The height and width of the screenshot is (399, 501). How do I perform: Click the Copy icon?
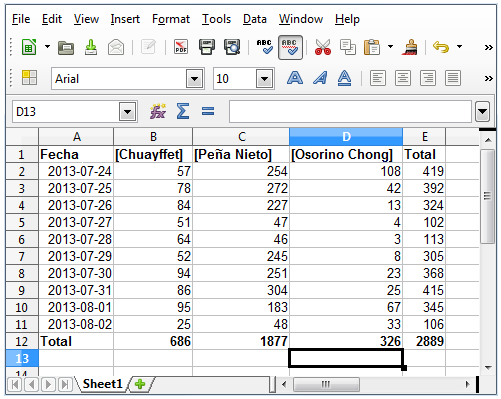click(348, 47)
